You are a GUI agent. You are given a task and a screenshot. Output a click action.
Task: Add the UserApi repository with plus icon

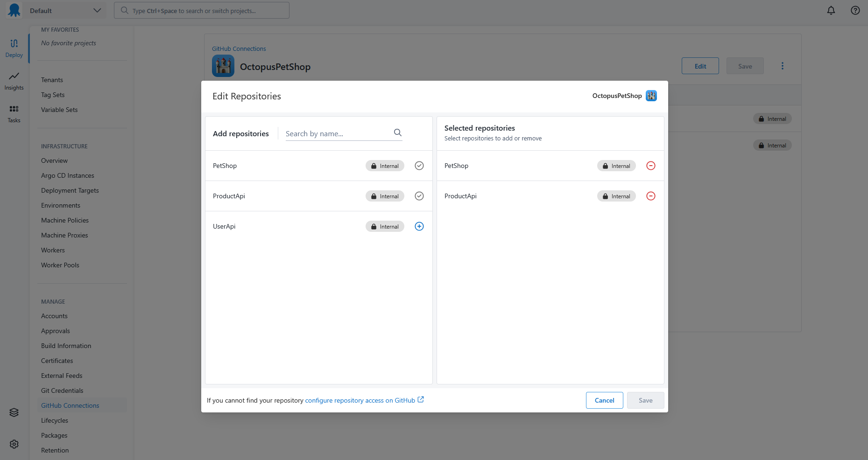coord(419,226)
